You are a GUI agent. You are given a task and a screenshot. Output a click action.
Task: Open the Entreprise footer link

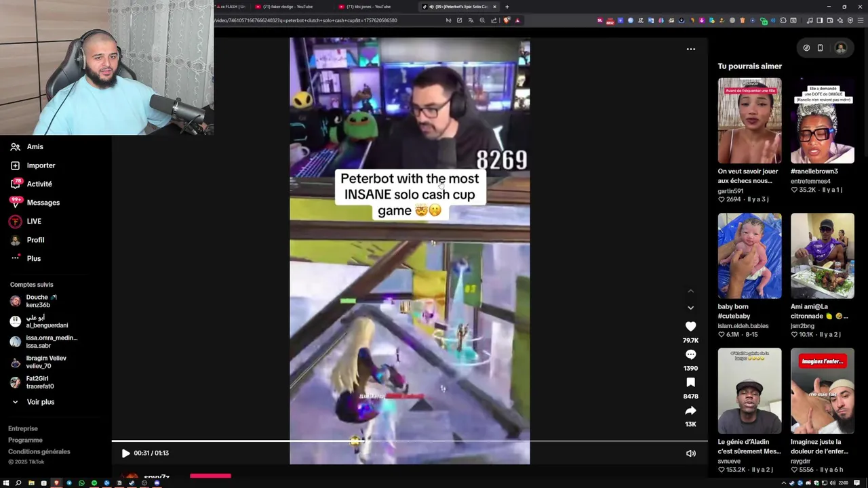pyautogui.click(x=23, y=428)
